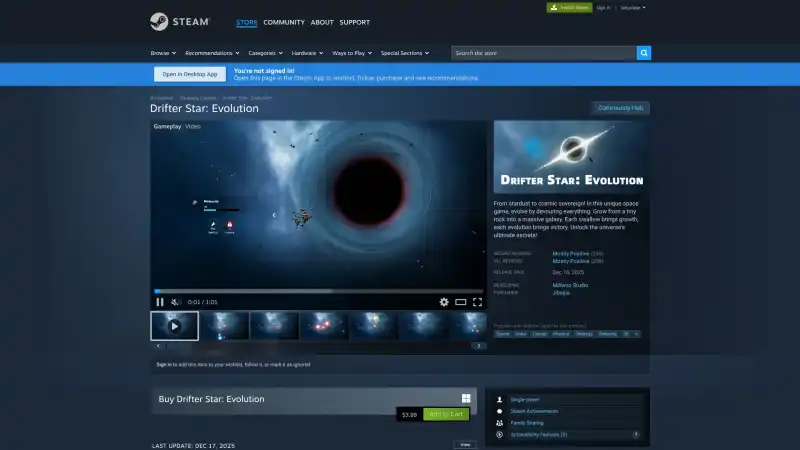Click the Windows platform icon
Screen dimensions: 800x450
tap(466, 398)
